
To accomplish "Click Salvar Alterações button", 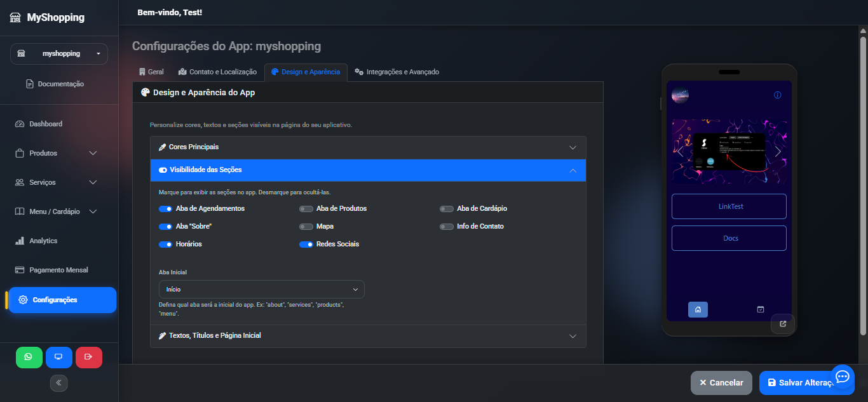I will click(806, 383).
